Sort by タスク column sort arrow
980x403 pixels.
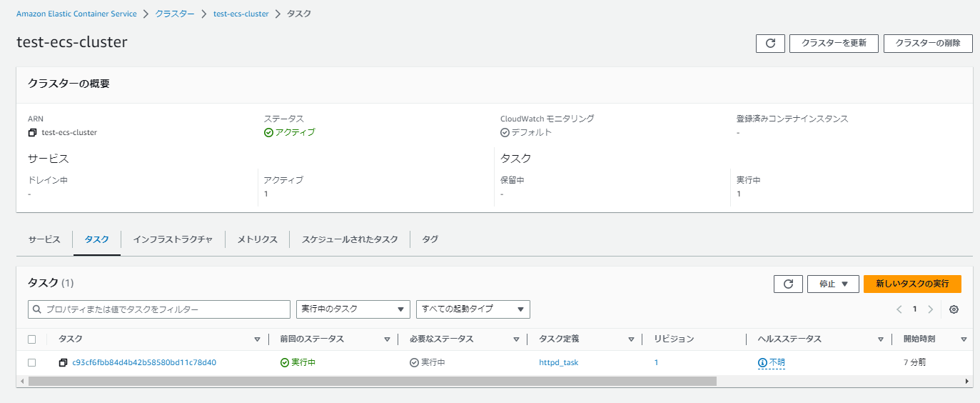(257, 339)
